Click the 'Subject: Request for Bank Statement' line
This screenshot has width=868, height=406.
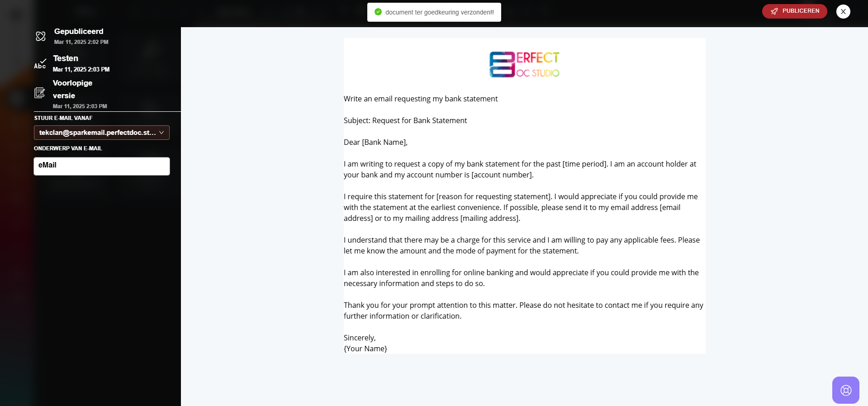405,120
